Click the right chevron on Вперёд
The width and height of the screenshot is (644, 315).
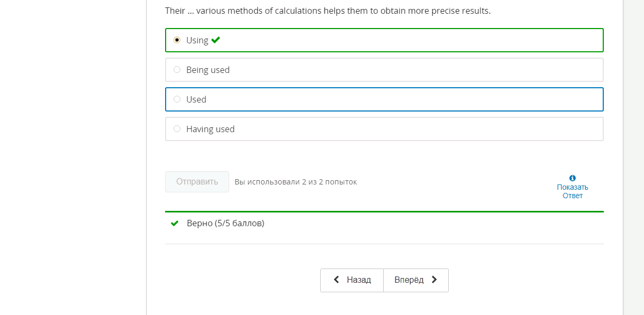(434, 280)
